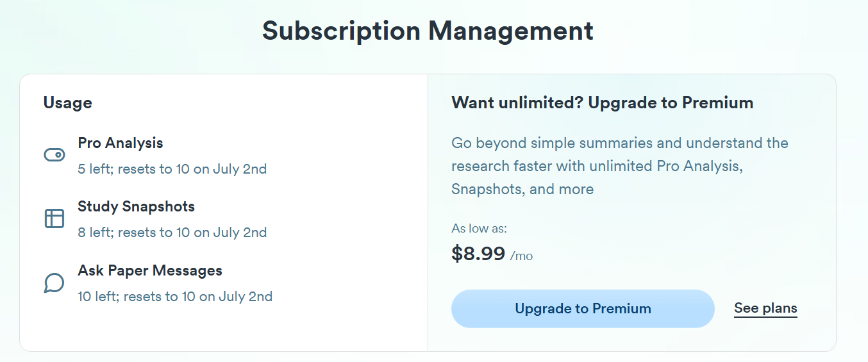This screenshot has width=868, height=362.
Task: Click the Study Snapshots table icon
Action: coord(54,218)
